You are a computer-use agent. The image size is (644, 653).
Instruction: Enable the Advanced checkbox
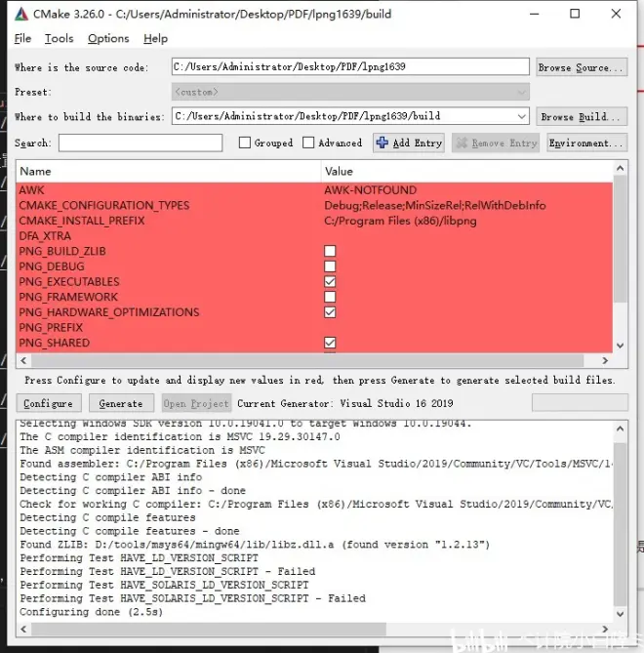tap(308, 143)
